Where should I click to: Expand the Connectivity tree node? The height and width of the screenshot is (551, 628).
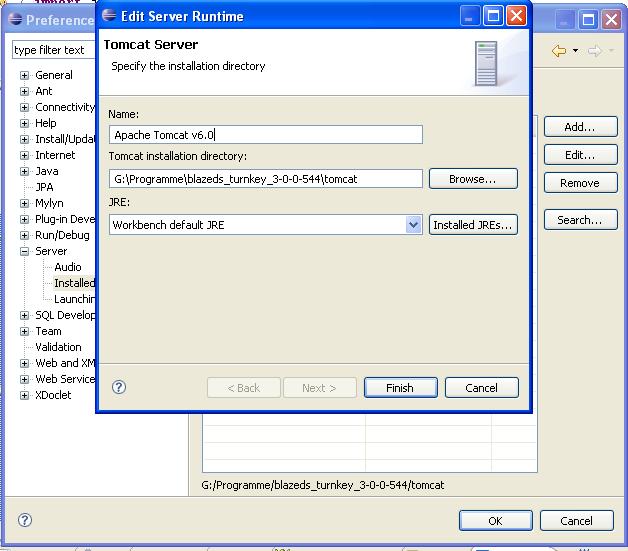[x=24, y=107]
